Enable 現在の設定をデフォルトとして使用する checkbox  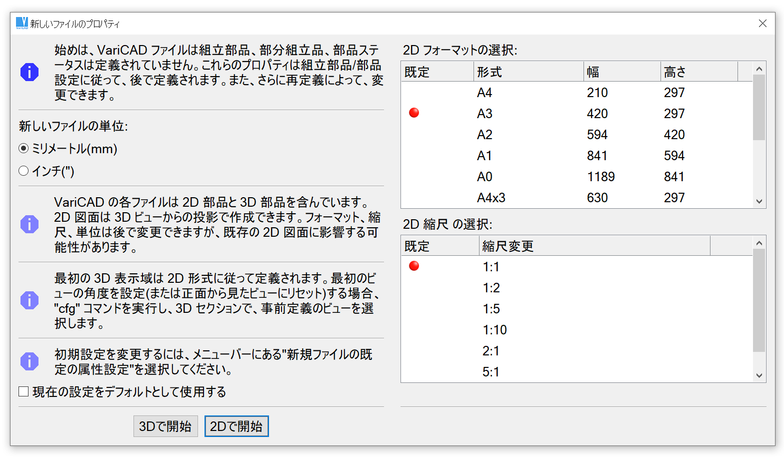[x=24, y=391]
